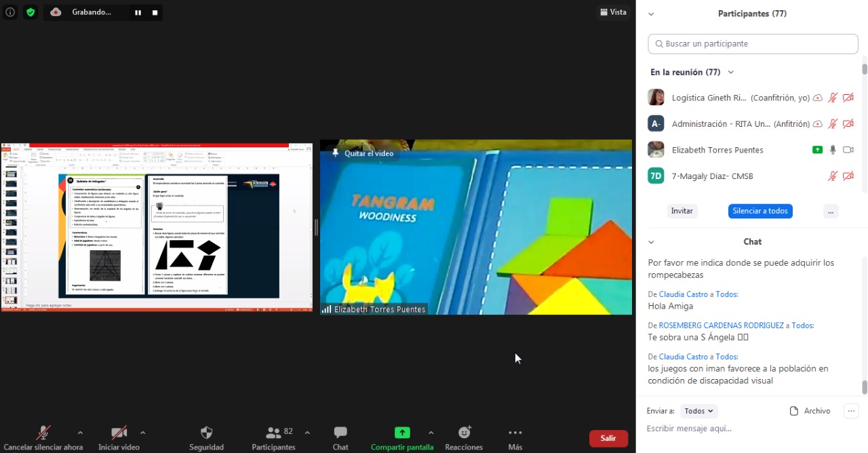Click the Compartir pantalla green icon
The width and height of the screenshot is (868, 453).
(402, 433)
